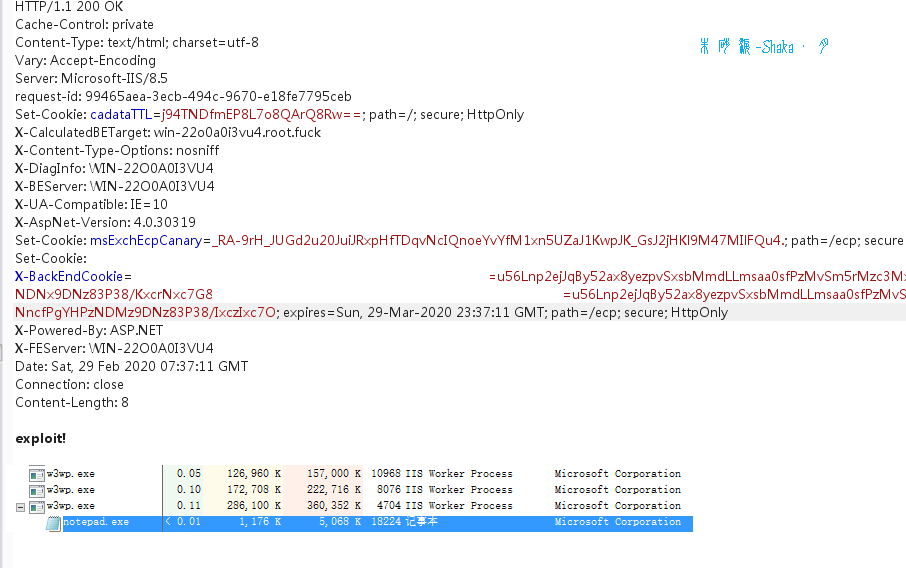
Task: Click the bold exploit! response body text
Action: [40, 439]
